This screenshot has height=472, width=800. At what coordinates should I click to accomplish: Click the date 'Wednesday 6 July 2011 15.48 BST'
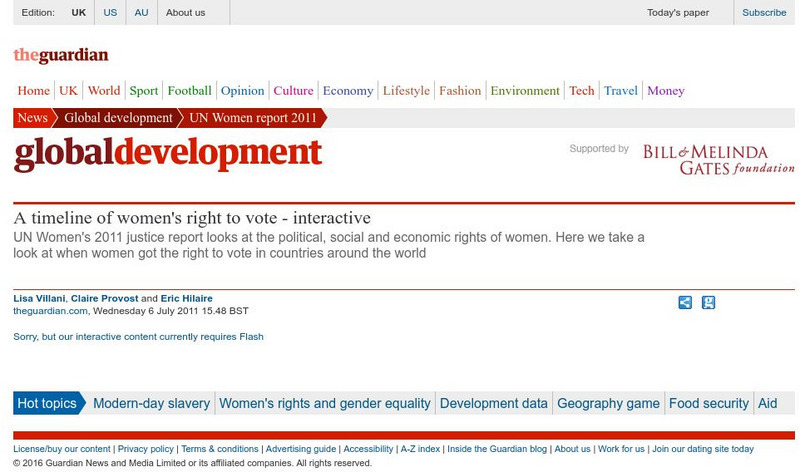click(171, 311)
